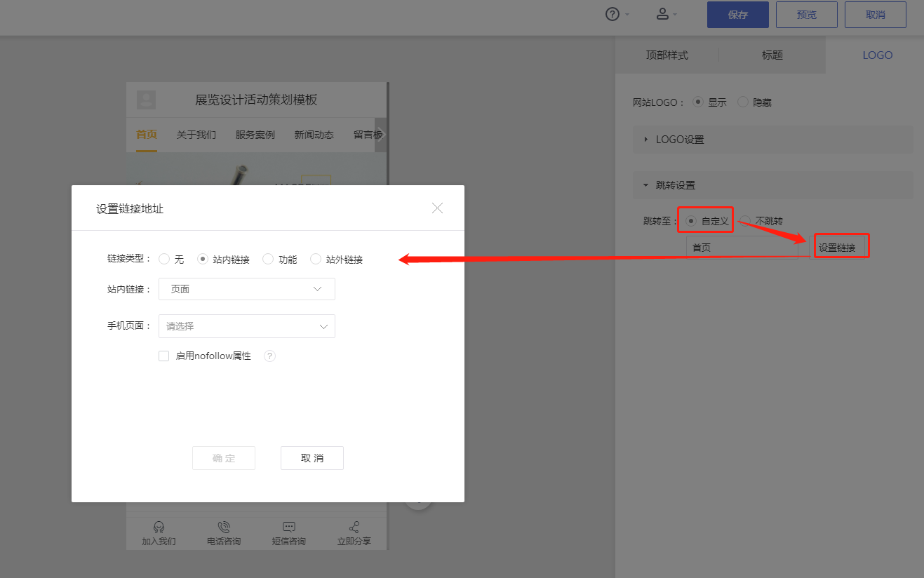Choose 显示 for 网站LOGO
The width and height of the screenshot is (924, 578).
click(698, 102)
